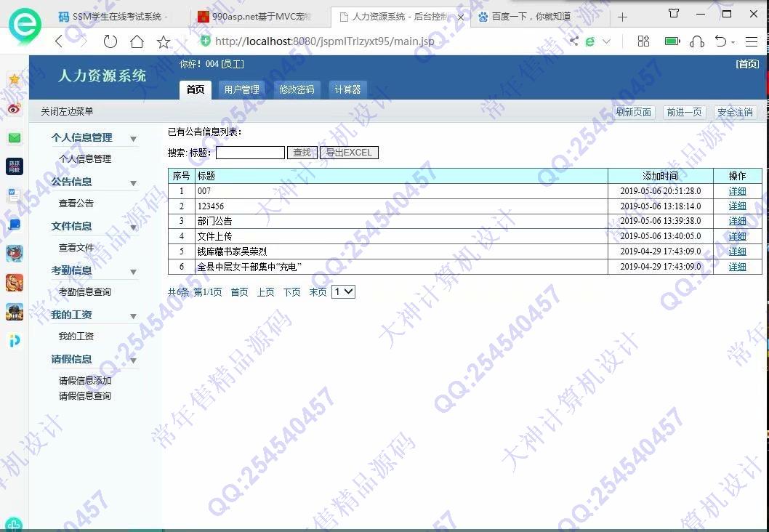Click 下页 pagination link
Screen dimensions: 769x532
tap(291, 292)
